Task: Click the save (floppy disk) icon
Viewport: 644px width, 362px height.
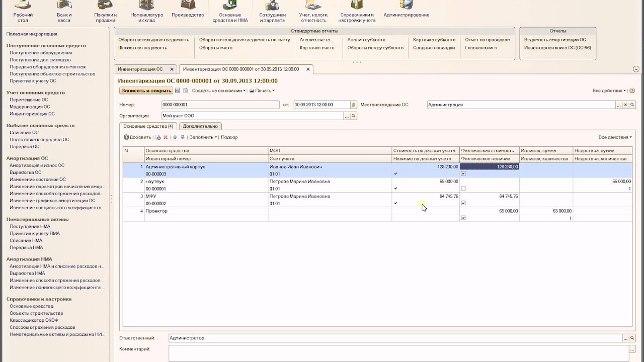Action: tap(178, 90)
